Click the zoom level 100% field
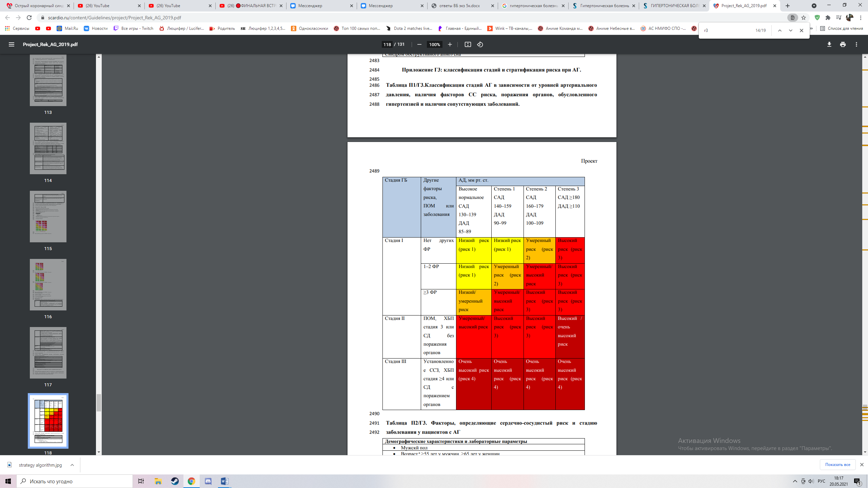The width and height of the screenshot is (868, 488). click(x=434, y=44)
